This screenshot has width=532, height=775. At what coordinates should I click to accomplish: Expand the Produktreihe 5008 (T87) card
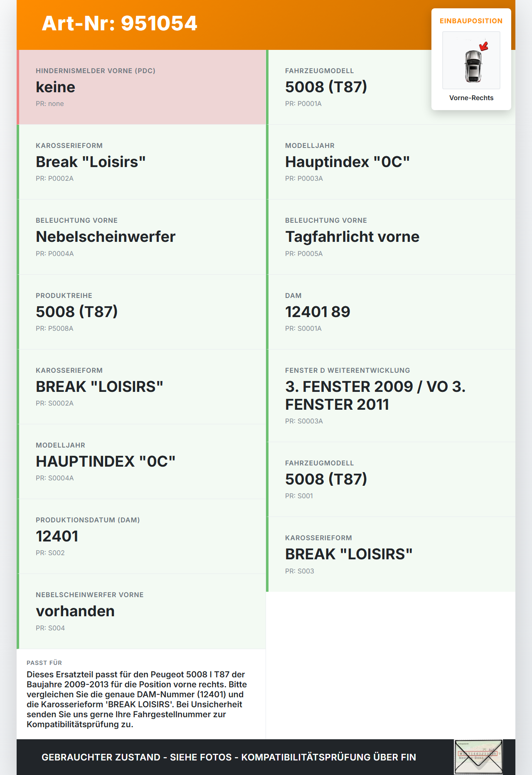(x=141, y=311)
